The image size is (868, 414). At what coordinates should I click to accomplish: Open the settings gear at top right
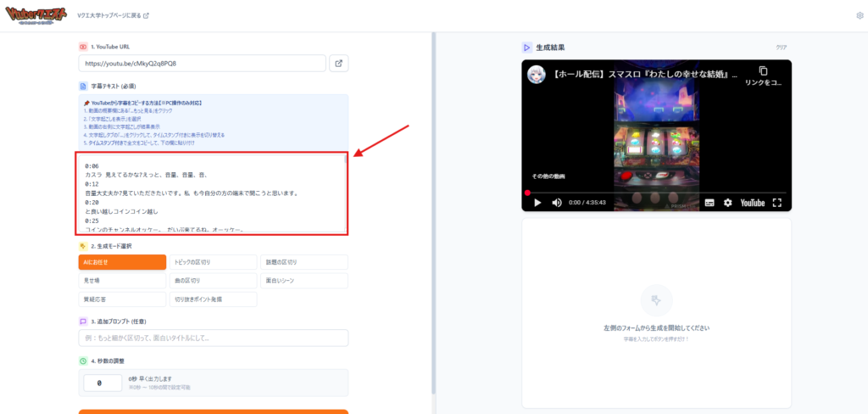point(860,15)
